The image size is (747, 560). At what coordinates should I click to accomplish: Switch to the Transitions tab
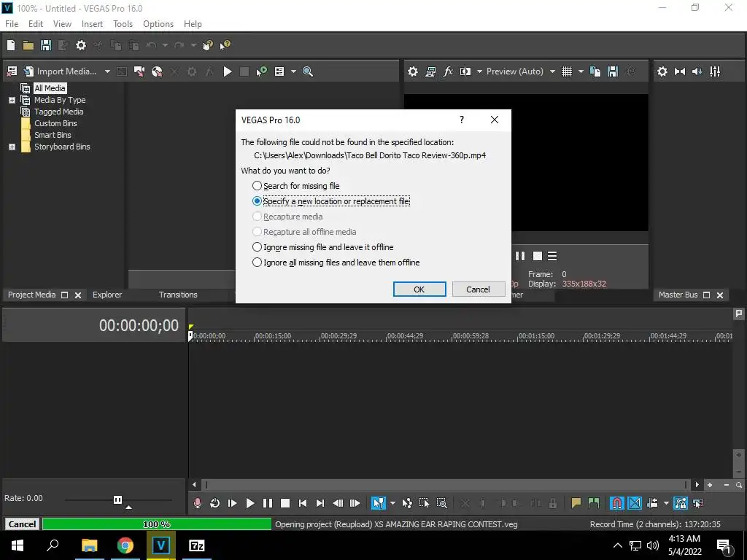tap(178, 295)
